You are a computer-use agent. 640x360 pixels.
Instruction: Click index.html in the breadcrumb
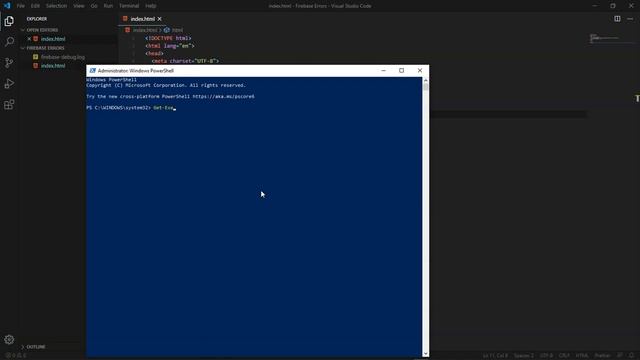point(144,30)
